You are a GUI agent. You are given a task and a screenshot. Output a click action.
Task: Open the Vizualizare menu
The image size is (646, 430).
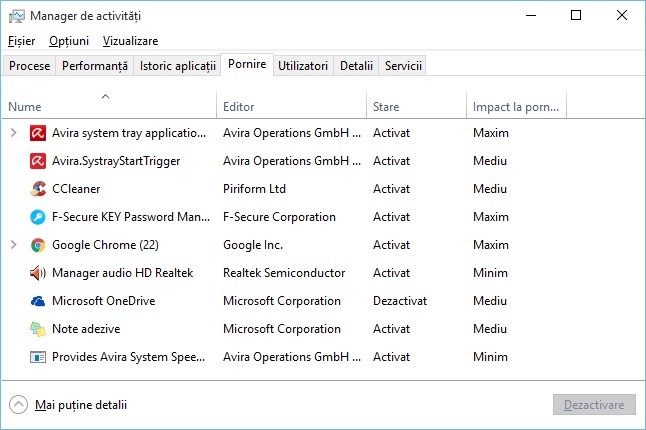130,41
